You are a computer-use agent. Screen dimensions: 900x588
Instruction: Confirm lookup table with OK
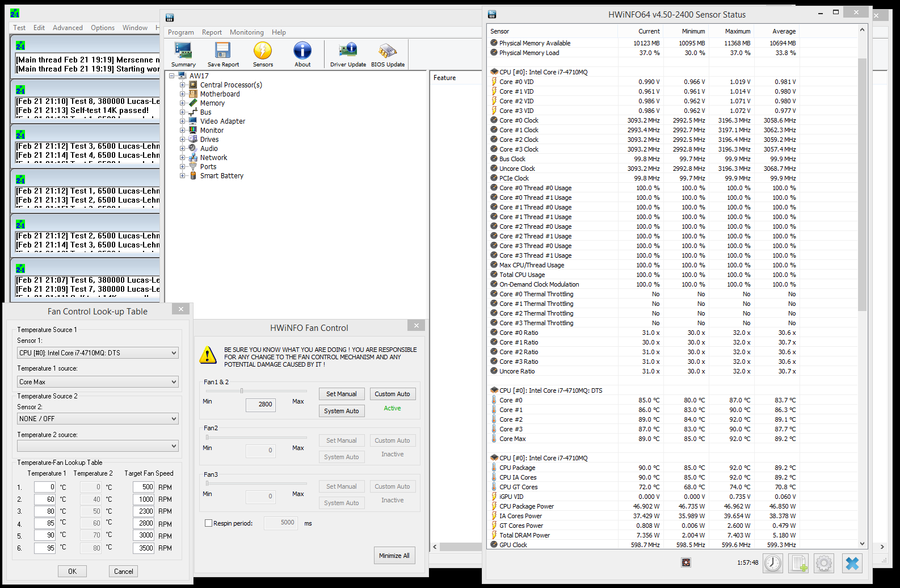[x=72, y=572]
